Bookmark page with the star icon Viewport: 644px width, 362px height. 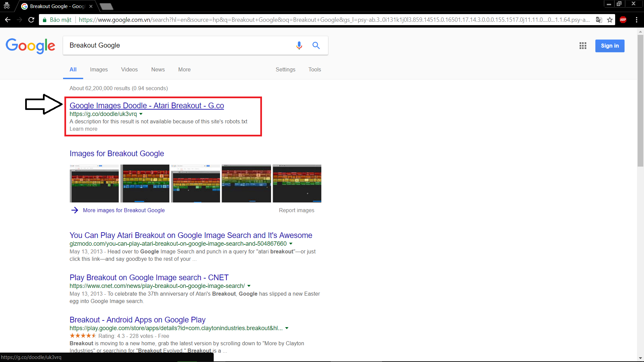610,20
